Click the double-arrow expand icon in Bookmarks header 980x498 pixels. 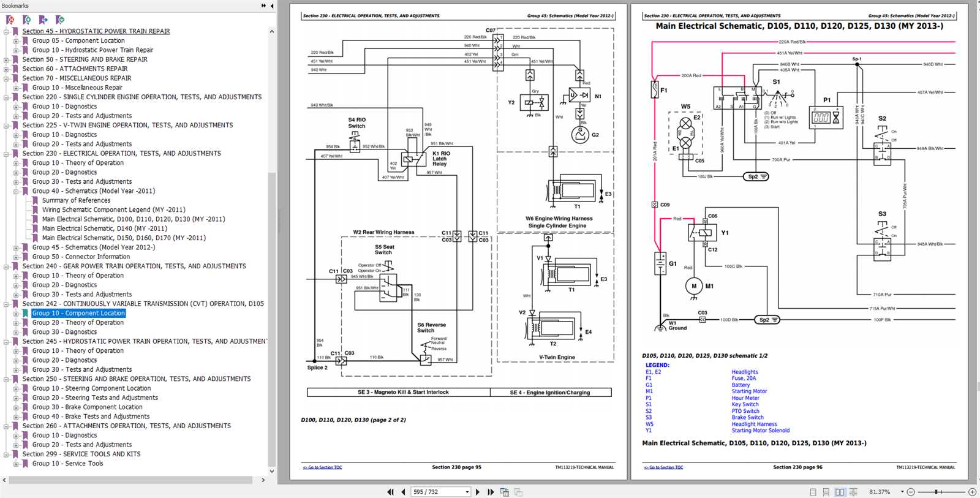(x=263, y=6)
